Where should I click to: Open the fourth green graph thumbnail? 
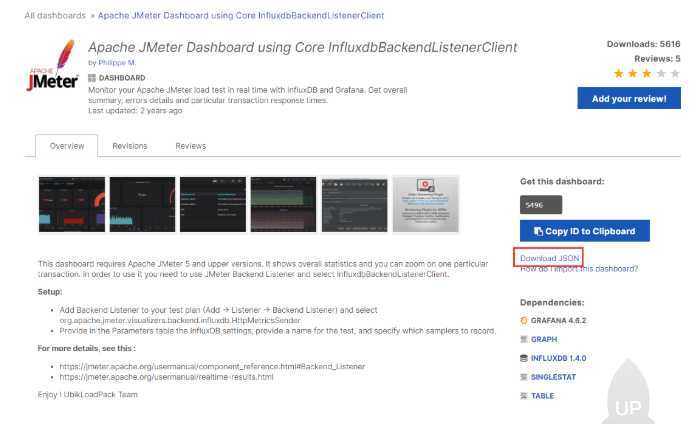click(x=283, y=204)
